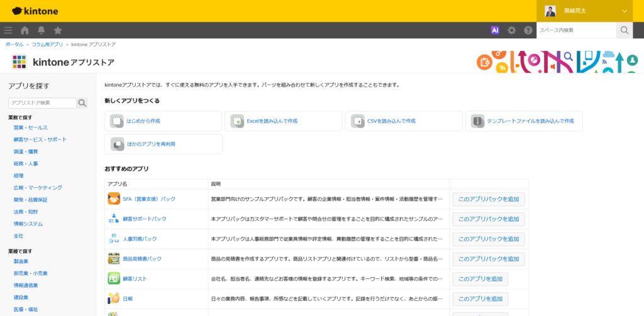The image size is (644, 316).
Task: Select 情報通信業 industry category
Action: click(x=25, y=285)
